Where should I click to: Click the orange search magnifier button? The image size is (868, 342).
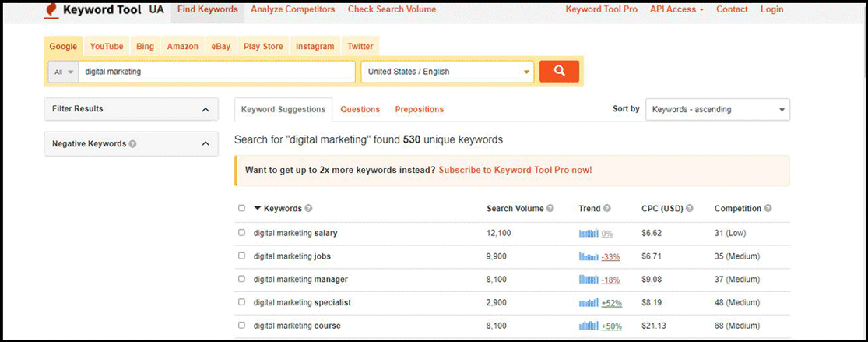pyautogui.click(x=559, y=72)
